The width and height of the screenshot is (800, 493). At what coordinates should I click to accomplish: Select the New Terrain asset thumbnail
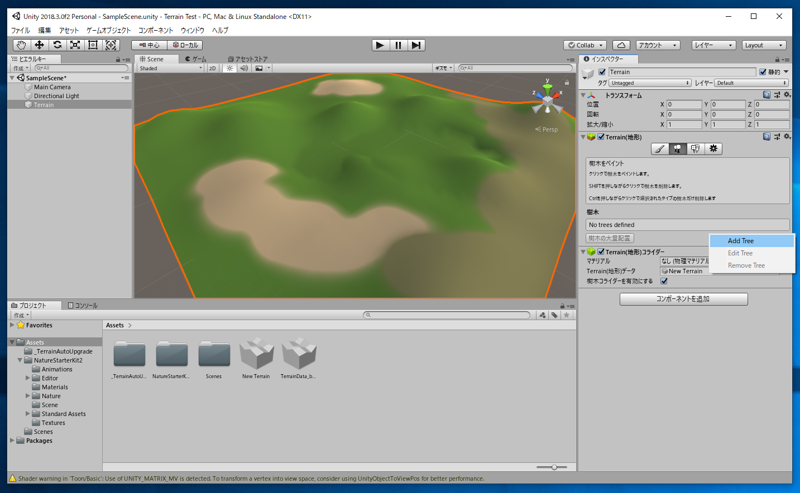(256, 353)
